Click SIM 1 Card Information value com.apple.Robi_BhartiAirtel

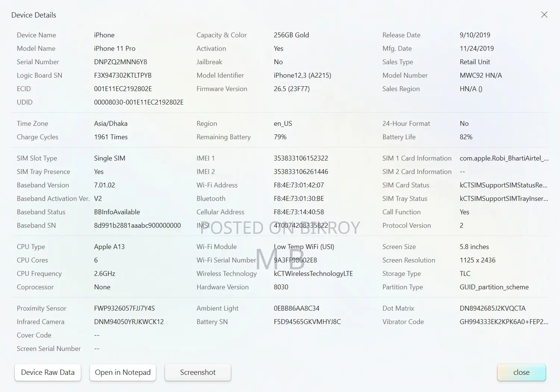[x=504, y=158]
